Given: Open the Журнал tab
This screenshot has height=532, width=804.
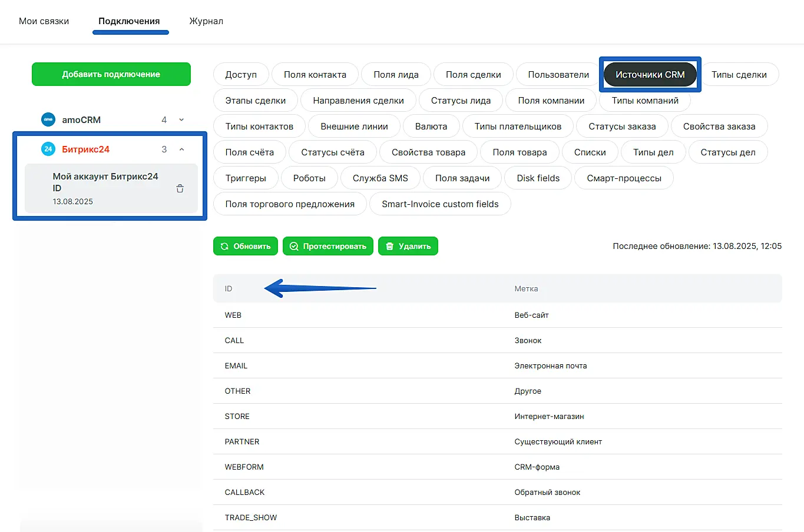Looking at the screenshot, I should click(206, 21).
